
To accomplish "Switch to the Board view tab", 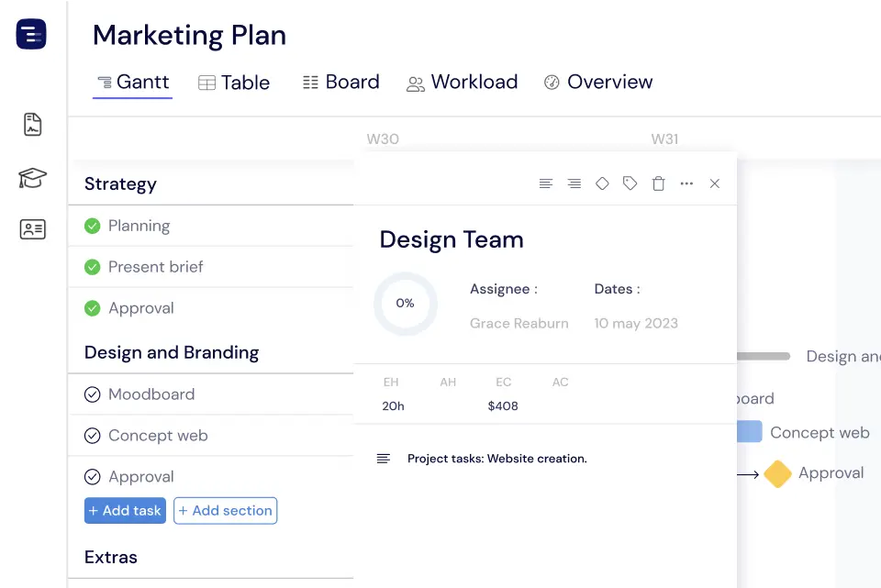I will [340, 82].
